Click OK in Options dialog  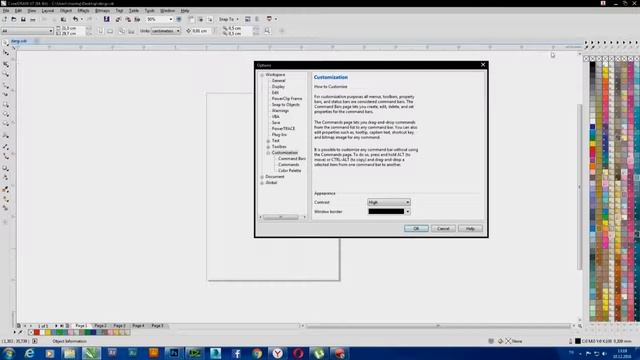[416, 229]
